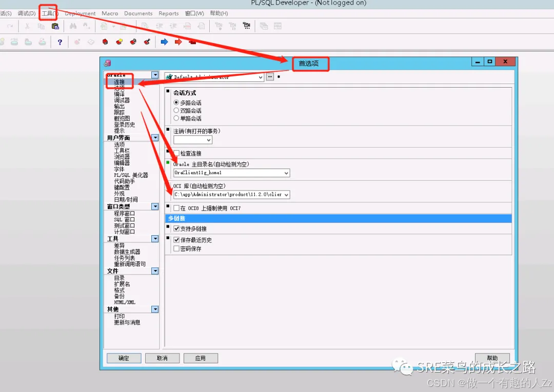Viewport: 554px width, 392px height.
Task: Select the 单路会话 radio button
Action: tap(176, 118)
